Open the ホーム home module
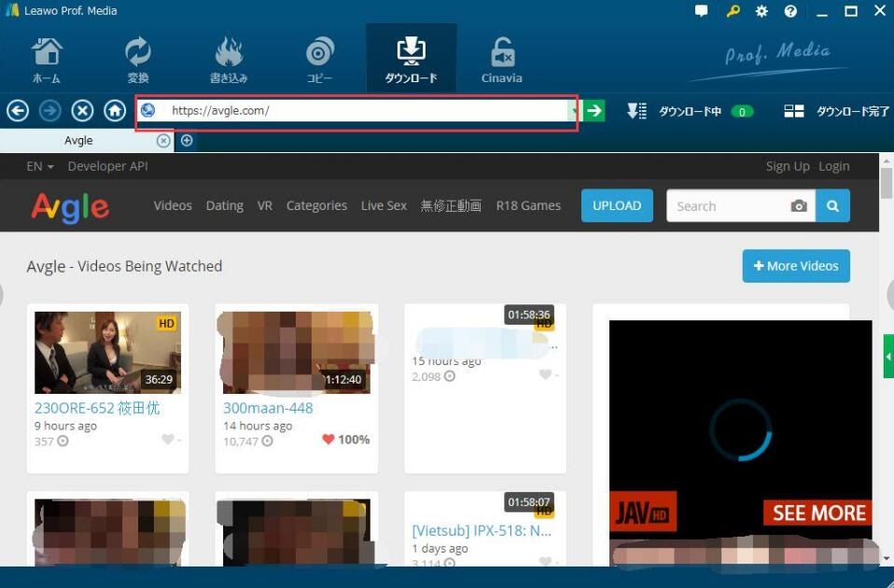 point(46,60)
